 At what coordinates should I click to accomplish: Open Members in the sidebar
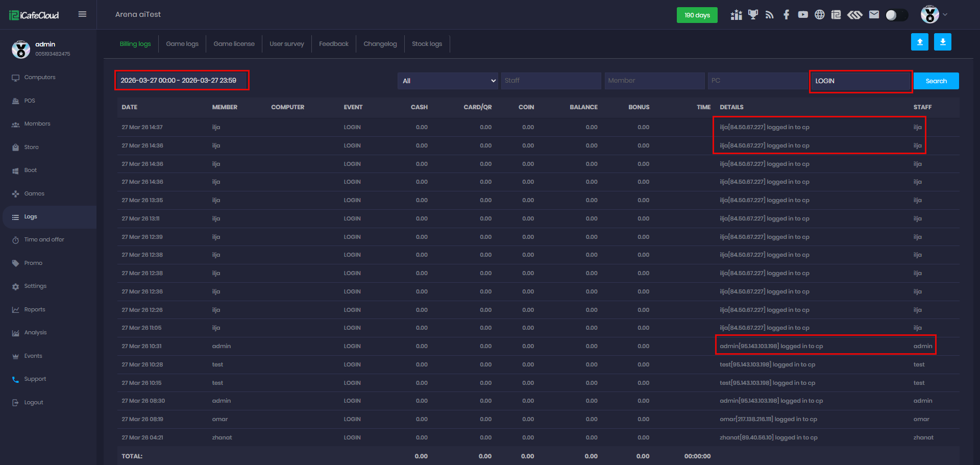click(37, 124)
